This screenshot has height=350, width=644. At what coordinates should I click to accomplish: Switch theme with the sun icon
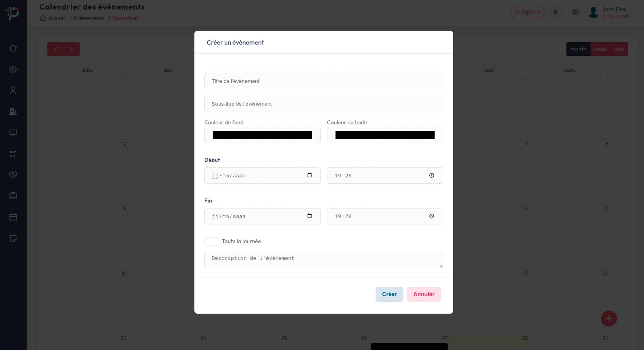(x=556, y=12)
